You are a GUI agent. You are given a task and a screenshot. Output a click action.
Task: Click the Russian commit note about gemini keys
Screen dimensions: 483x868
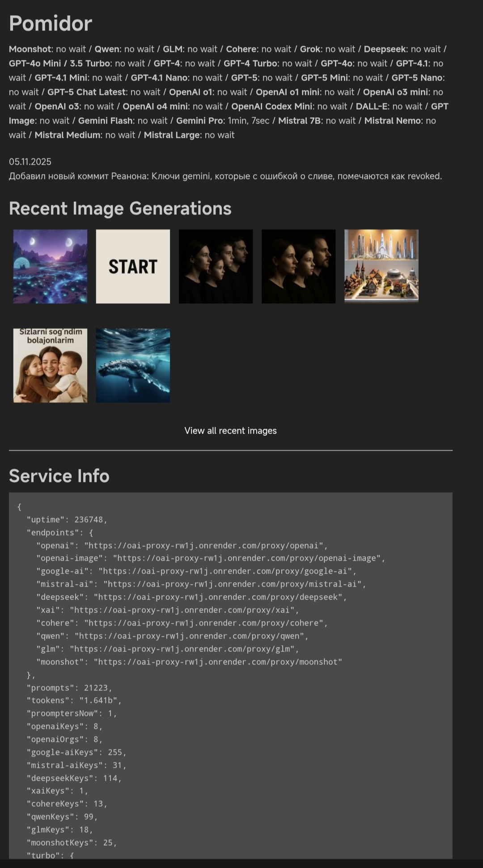pyautogui.click(x=225, y=176)
